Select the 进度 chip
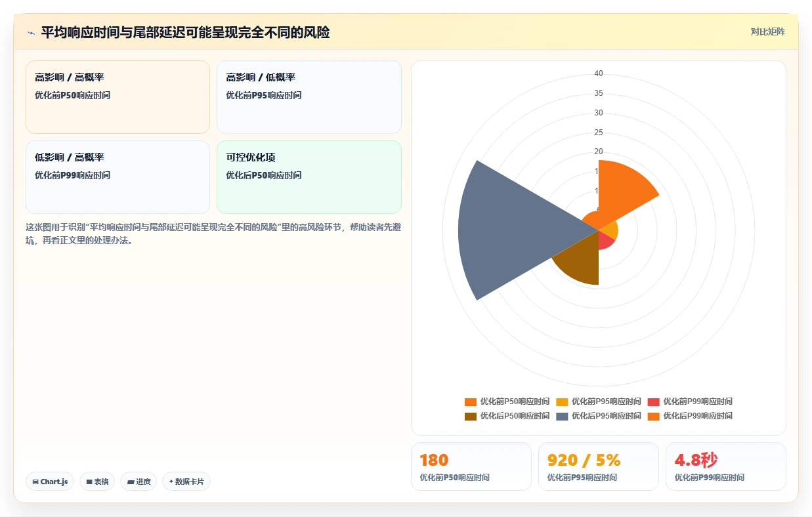The height and width of the screenshot is (517, 812). (139, 482)
